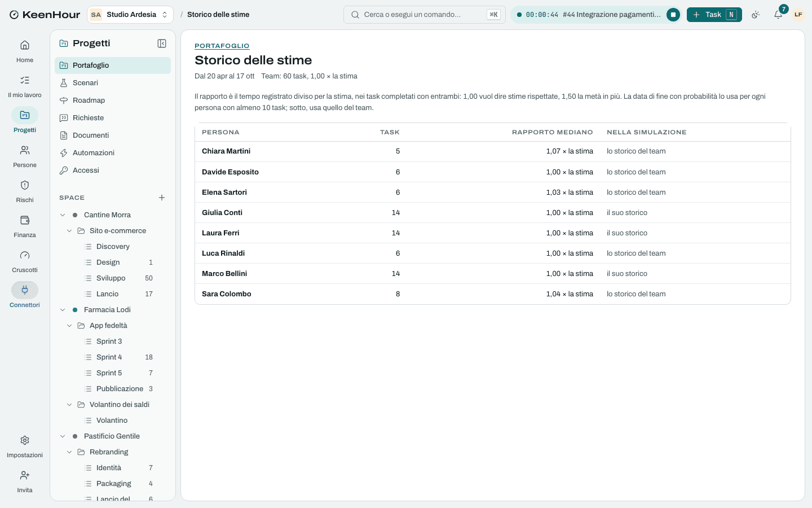Open Documenti in Progetti menu
Screen dimensions: 812x508
tap(113, 135)
